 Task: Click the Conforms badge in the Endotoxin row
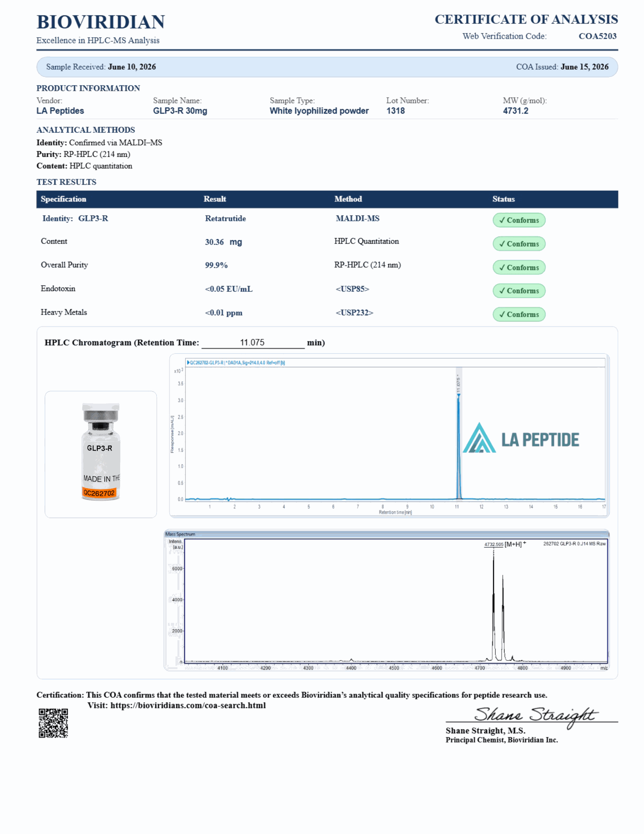tap(519, 291)
